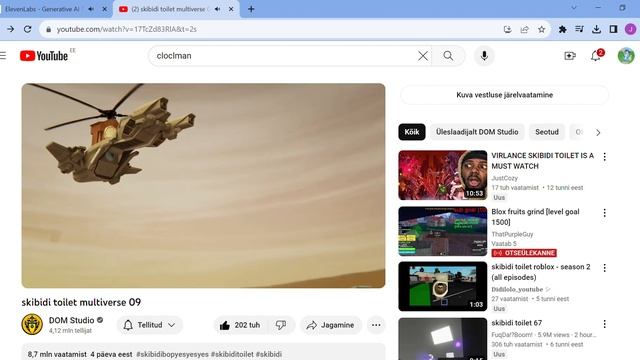Image resolution: width=640 pixels, height=360 pixels.
Task: Go forward with the browser arrow
Action: tap(10, 29)
